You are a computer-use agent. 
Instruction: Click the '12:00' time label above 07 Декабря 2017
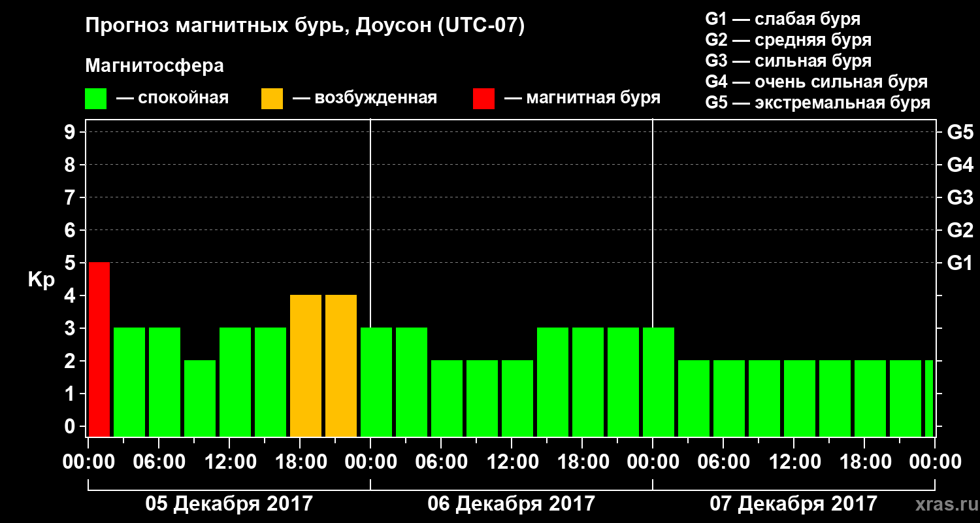(794, 462)
